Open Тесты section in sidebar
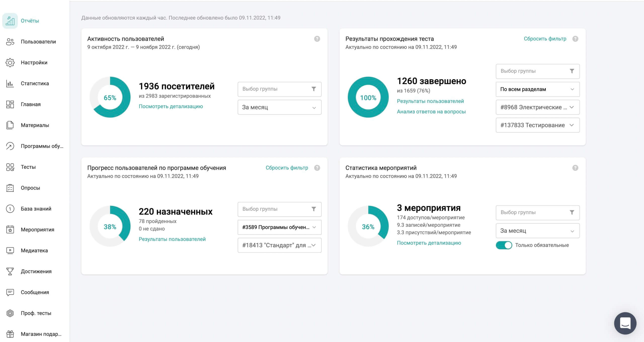 (x=28, y=167)
